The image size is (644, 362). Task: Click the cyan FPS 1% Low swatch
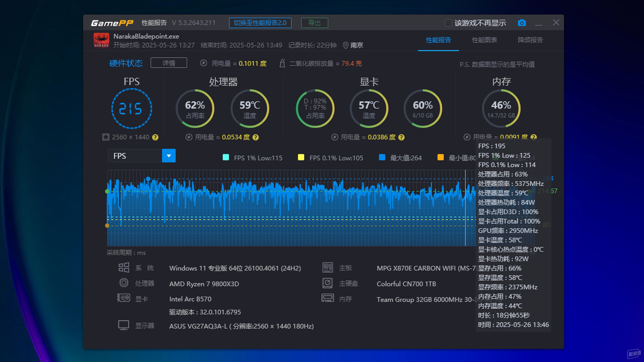coord(226,157)
